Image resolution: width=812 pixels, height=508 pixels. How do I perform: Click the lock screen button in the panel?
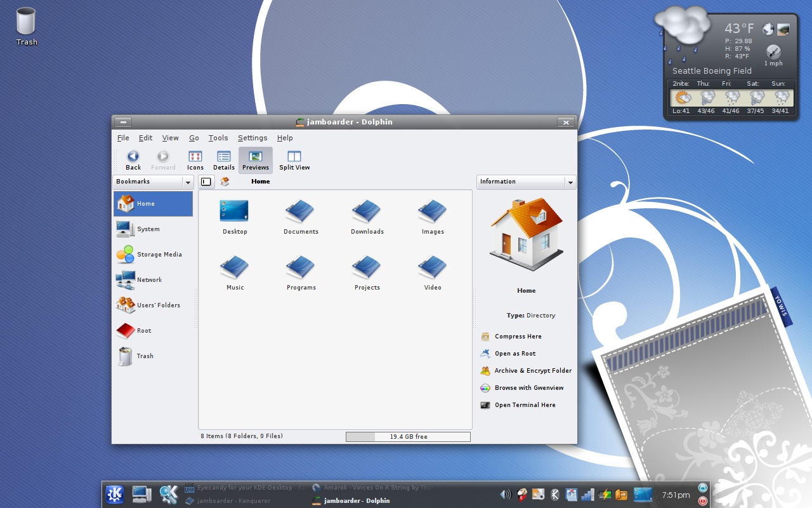click(x=703, y=488)
